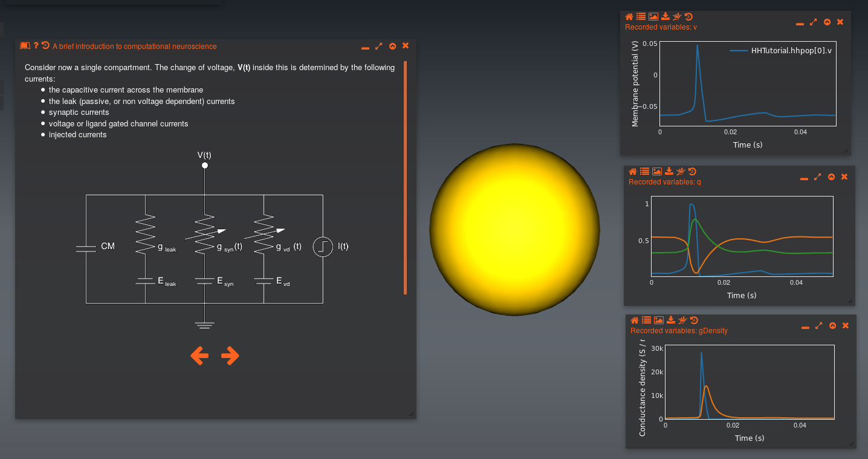Click the tutorial help question mark
868x459 pixels.
click(x=36, y=46)
